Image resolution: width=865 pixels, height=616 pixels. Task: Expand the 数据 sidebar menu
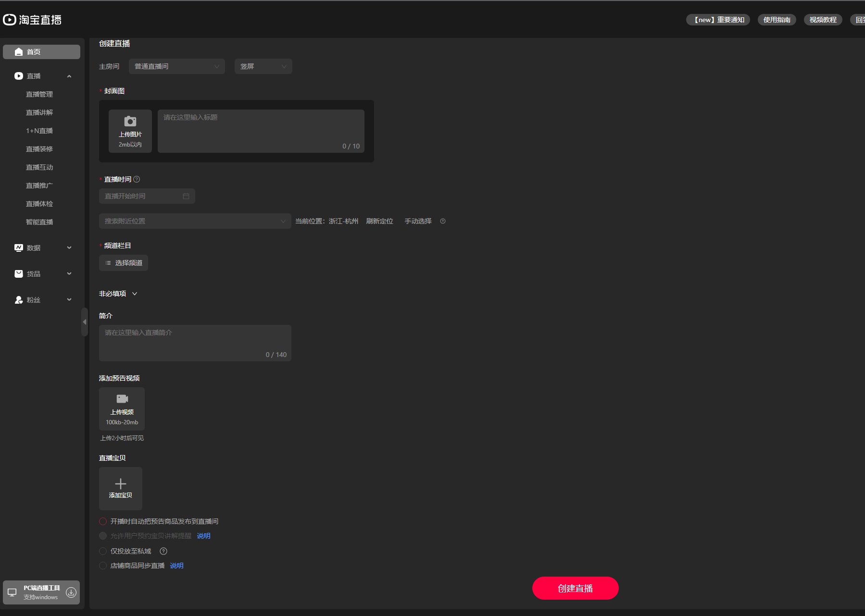point(42,248)
